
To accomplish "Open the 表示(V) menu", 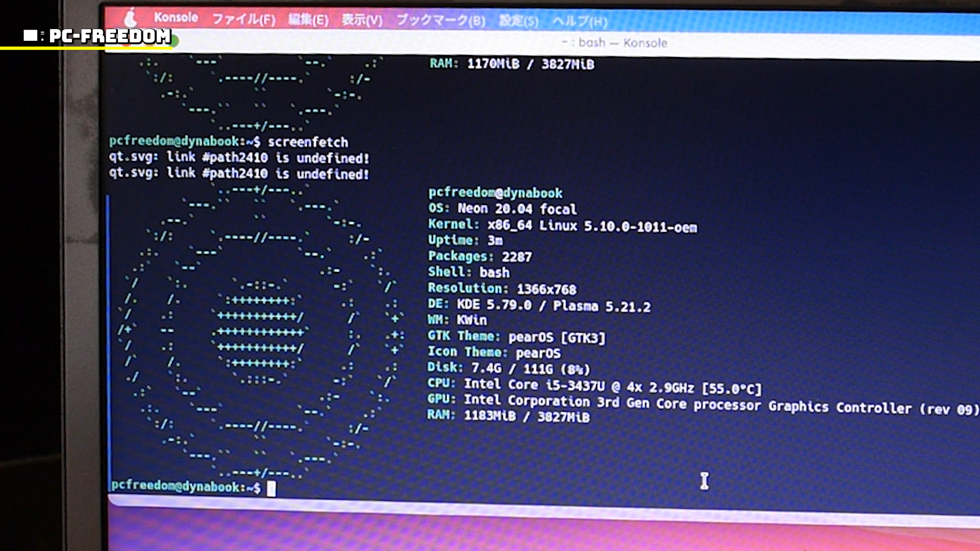I will pos(361,20).
